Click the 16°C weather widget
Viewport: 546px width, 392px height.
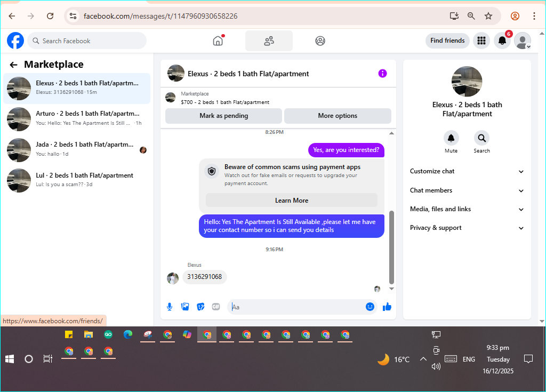tap(394, 359)
